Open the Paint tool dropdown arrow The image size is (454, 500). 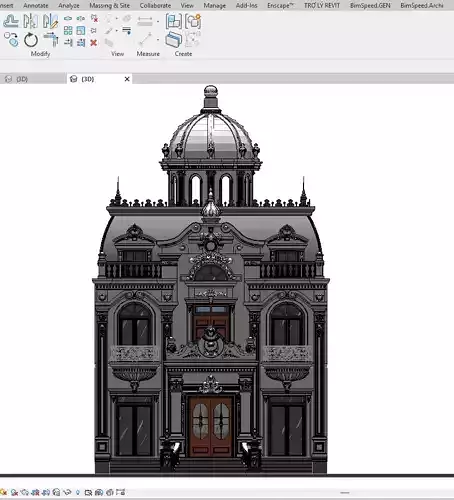click(117, 30)
